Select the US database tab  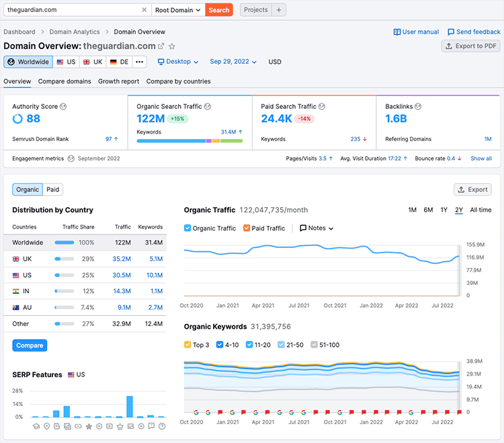coord(67,62)
